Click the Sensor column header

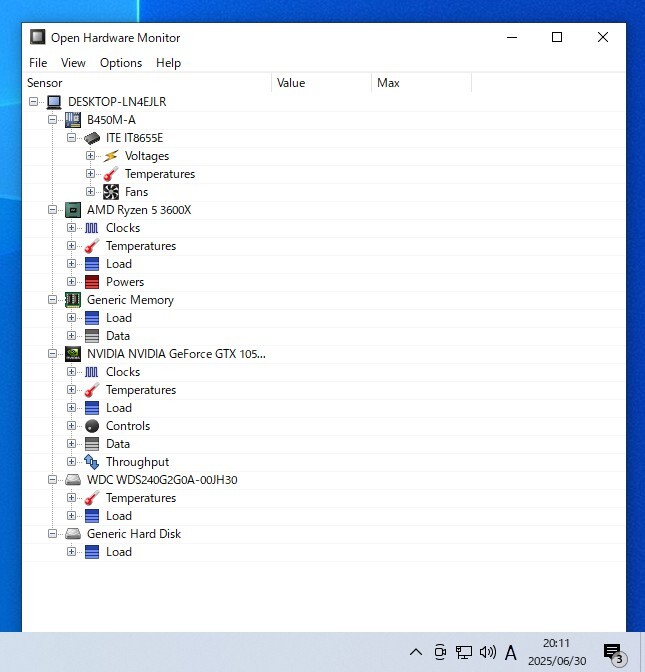147,83
